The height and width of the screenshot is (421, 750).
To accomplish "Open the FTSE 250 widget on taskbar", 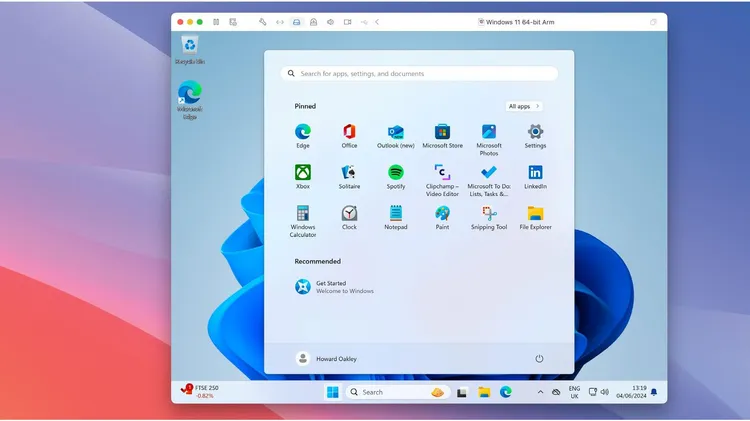I will pyautogui.click(x=199, y=391).
